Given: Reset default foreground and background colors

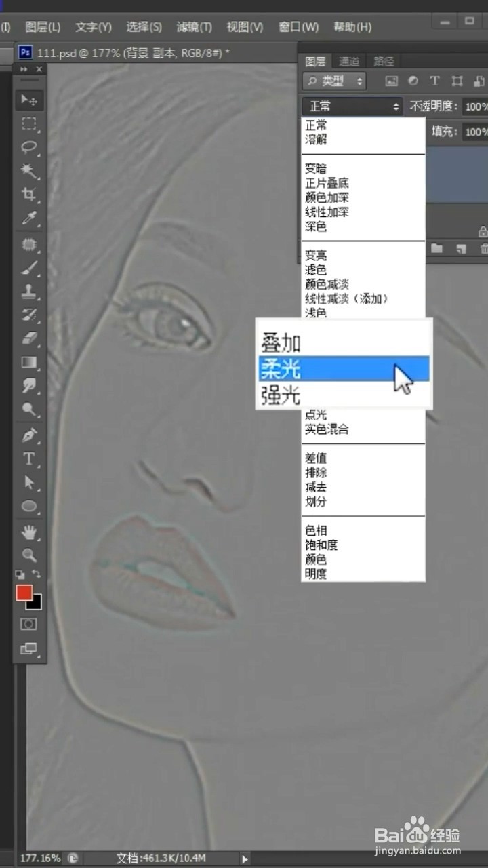Looking at the screenshot, I should pos(20,574).
